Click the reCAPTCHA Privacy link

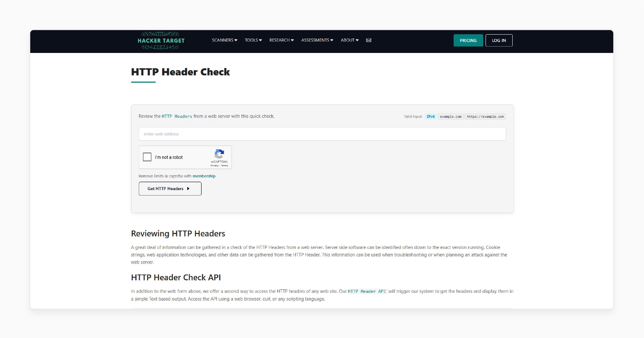pyautogui.click(x=214, y=166)
